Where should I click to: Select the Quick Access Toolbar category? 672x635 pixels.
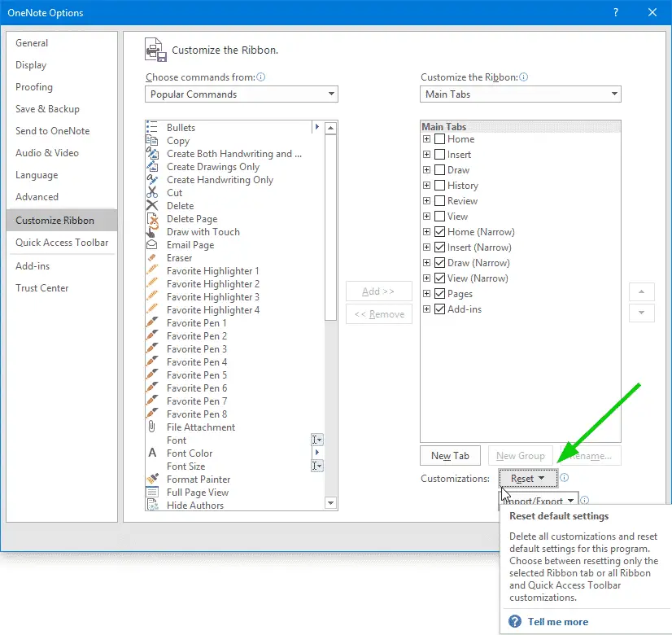pos(62,243)
